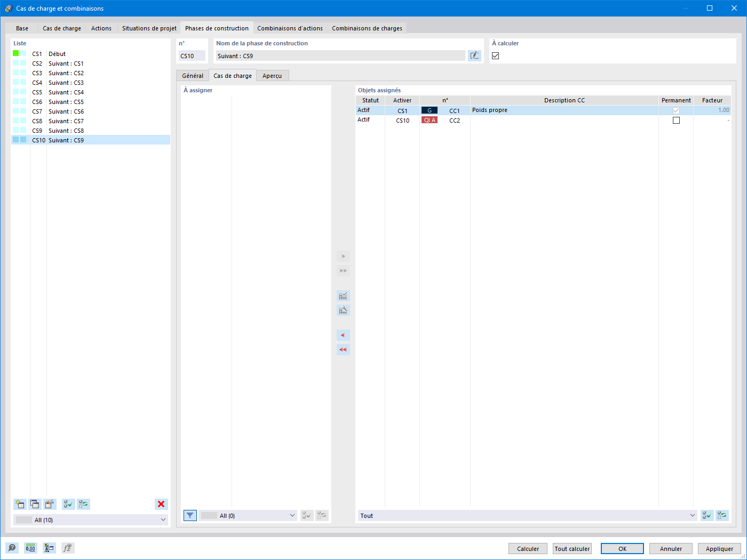Open the display properties icon in footer
This screenshot has width=747, height=560.
(49, 548)
